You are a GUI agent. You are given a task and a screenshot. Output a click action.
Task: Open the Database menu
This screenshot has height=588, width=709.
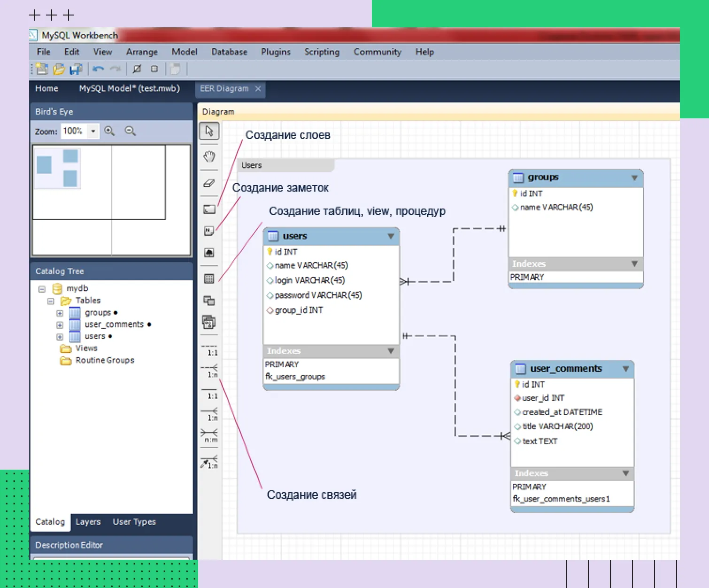click(229, 52)
